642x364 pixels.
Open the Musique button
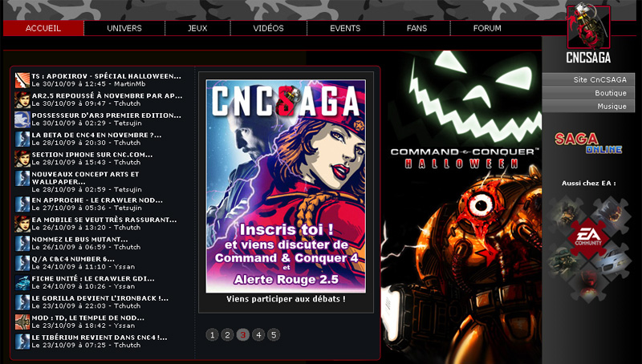click(x=588, y=106)
